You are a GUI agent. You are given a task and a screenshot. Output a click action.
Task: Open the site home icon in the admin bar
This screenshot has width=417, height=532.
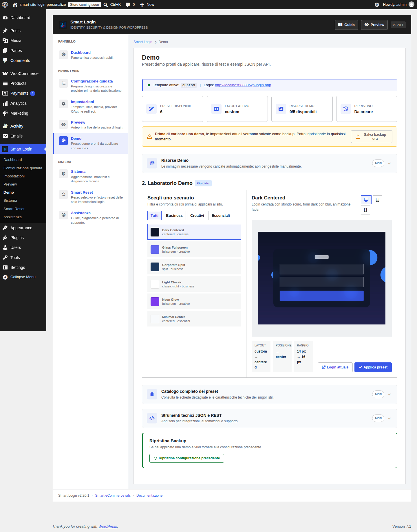[15, 5]
